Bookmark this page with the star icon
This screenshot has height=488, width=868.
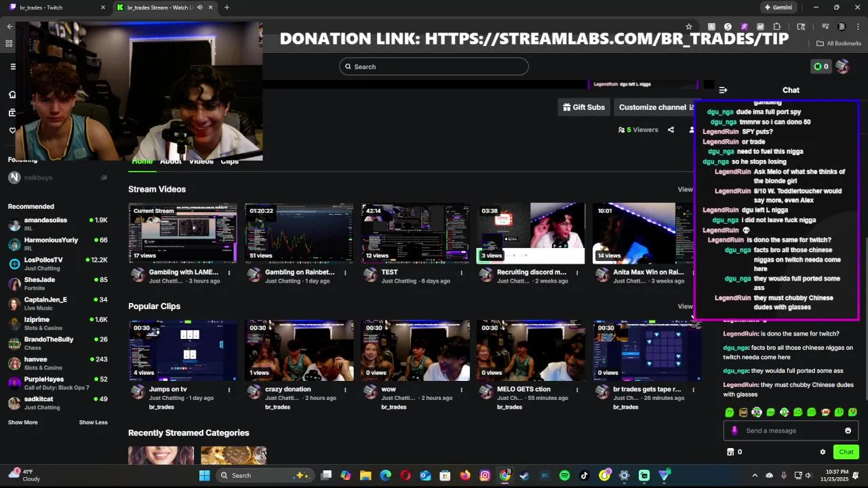pos(689,26)
